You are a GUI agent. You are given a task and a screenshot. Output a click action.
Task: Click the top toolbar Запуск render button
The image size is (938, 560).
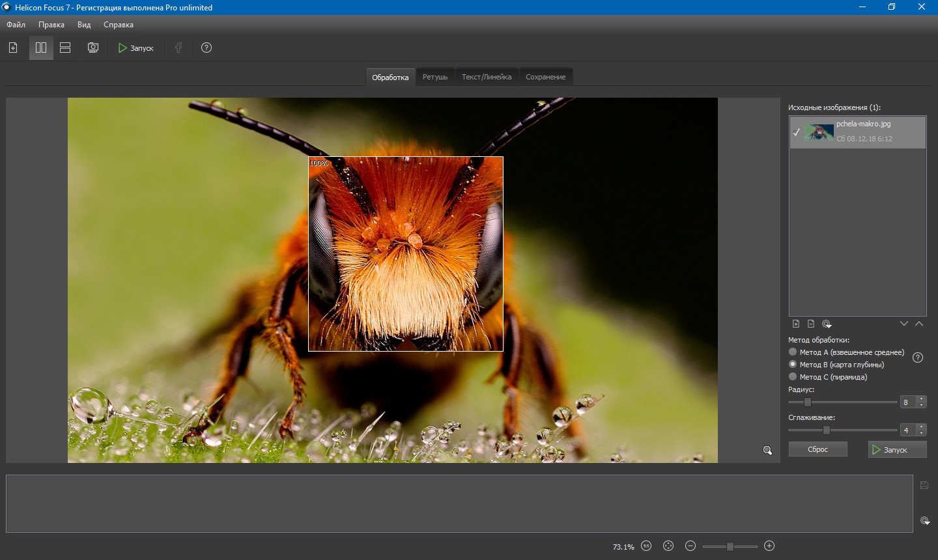[x=136, y=48]
